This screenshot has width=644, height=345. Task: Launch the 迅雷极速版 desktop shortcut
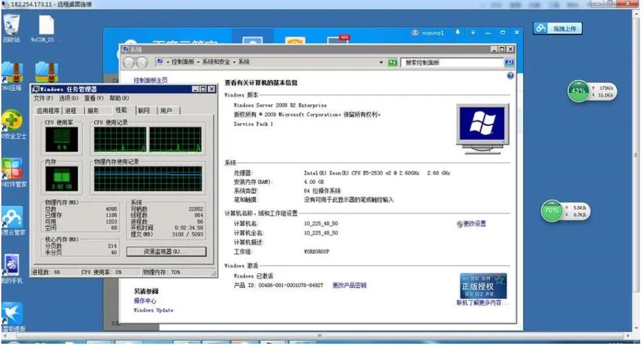tap(12, 313)
